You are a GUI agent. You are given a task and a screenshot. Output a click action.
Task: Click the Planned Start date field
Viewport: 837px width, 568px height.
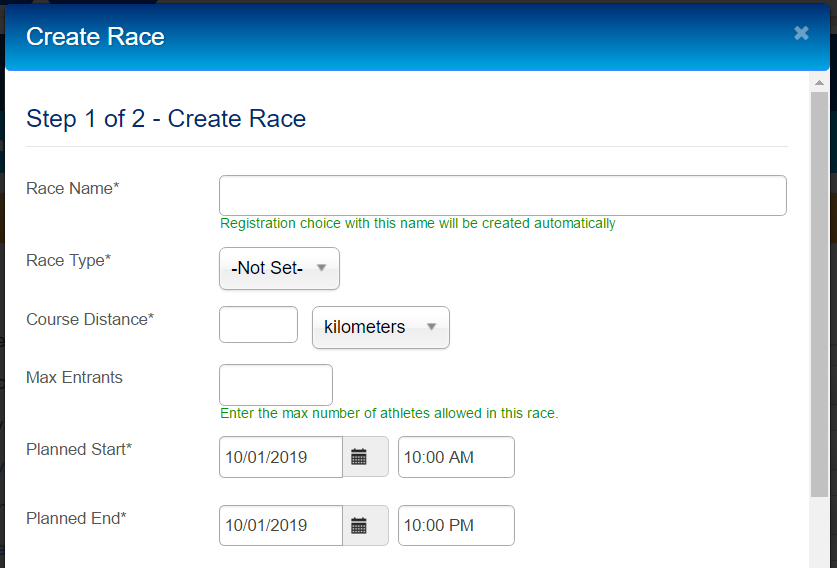pos(281,457)
